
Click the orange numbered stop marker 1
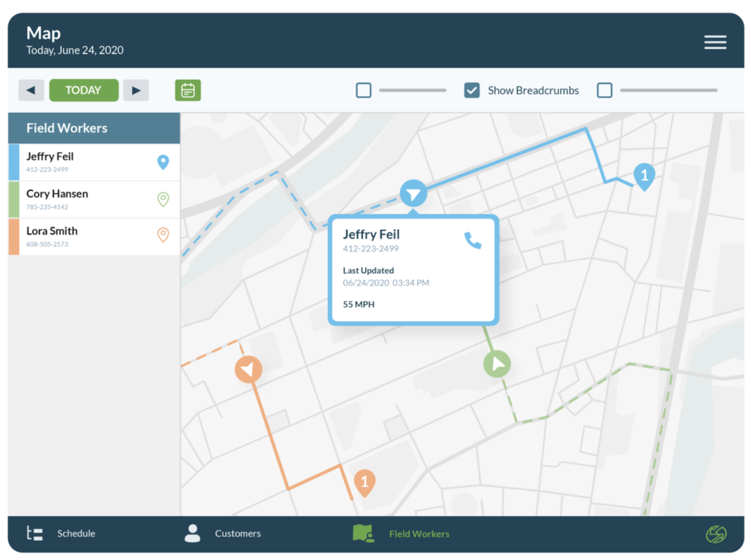click(364, 482)
